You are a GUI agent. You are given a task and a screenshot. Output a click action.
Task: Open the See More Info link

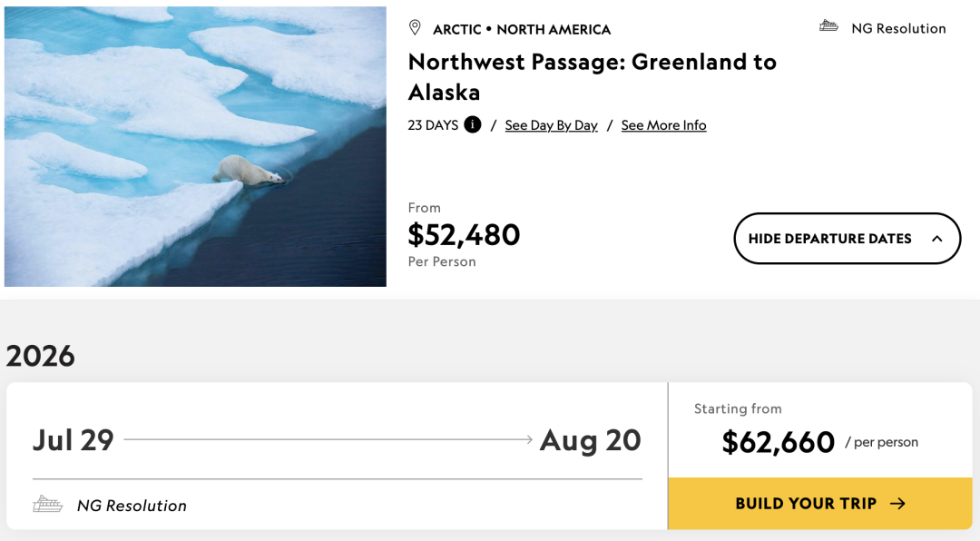663,125
